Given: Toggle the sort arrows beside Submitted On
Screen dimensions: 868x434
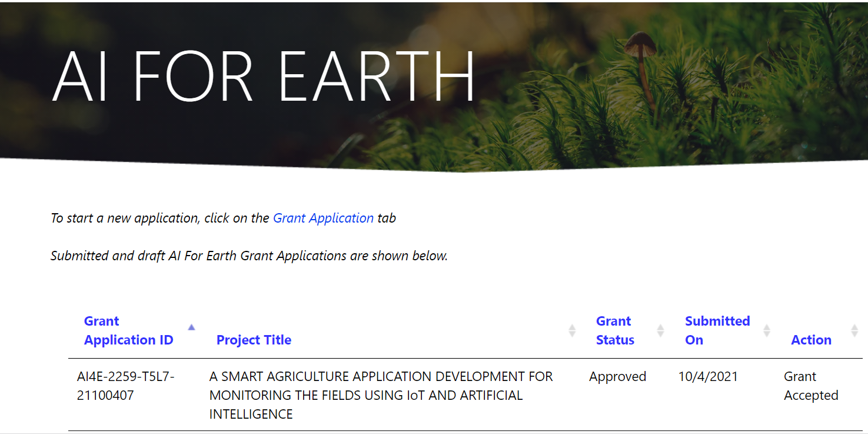Looking at the screenshot, I should [766, 330].
